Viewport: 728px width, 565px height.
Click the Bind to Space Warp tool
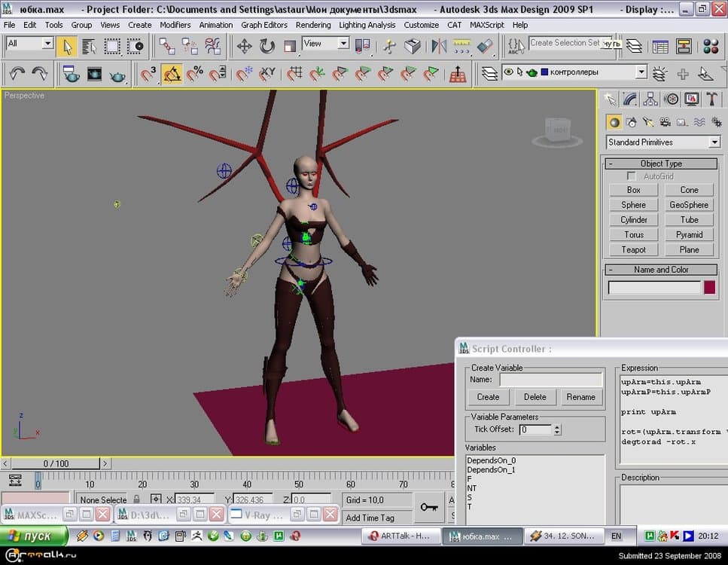[x=213, y=47]
